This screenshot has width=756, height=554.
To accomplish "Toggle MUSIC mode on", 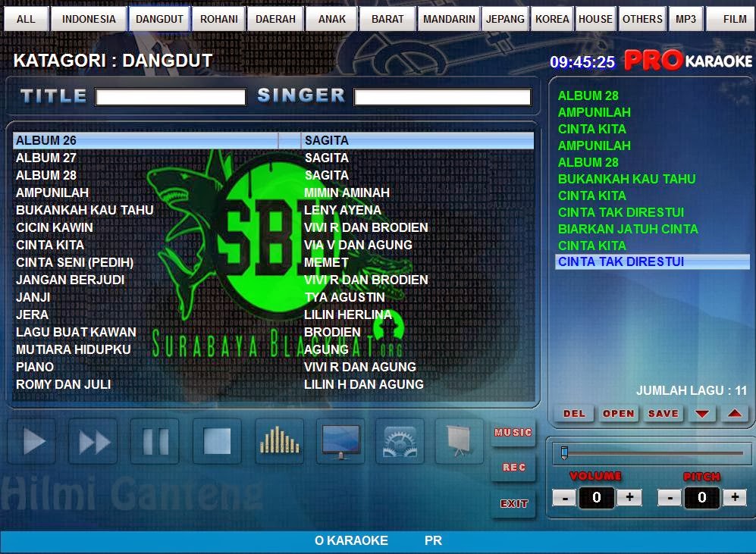I will tap(513, 433).
